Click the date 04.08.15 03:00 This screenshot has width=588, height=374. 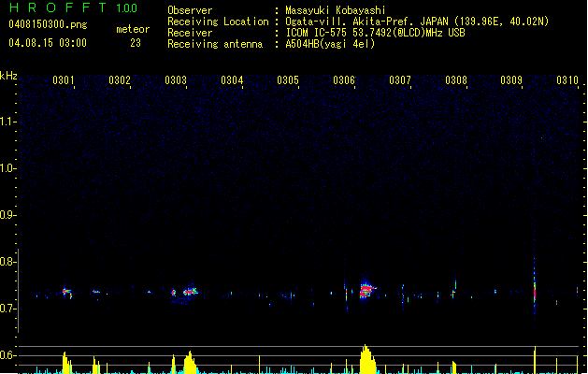click(x=48, y=43)
